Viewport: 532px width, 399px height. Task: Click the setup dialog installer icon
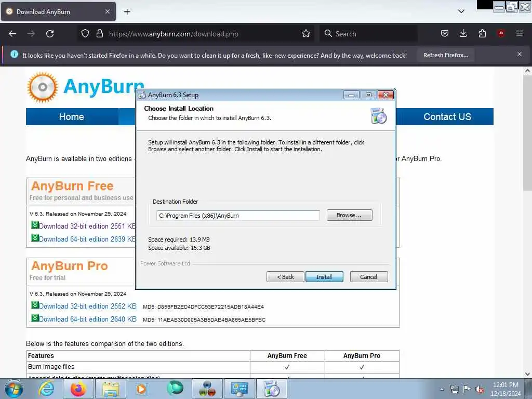379,116
